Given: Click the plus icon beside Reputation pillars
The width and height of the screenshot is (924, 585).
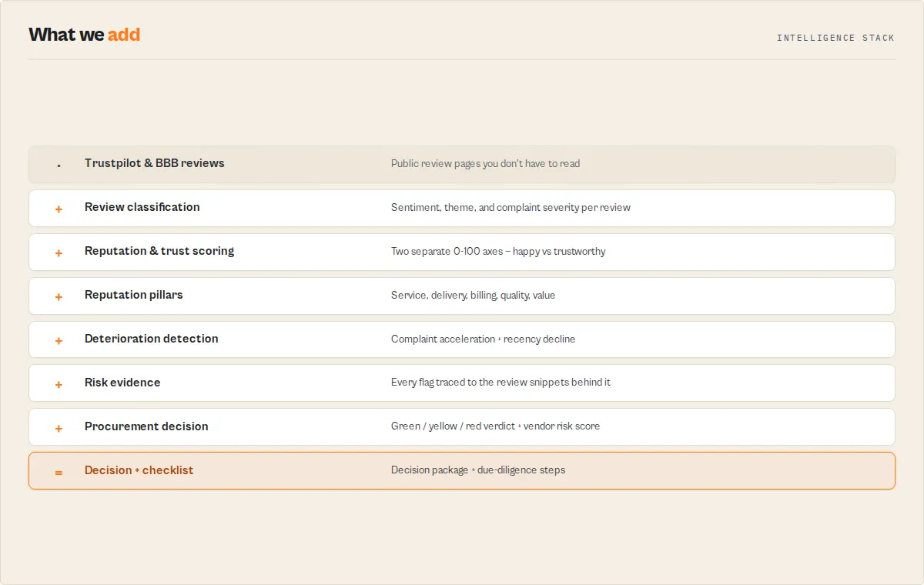Looking at the screenshot, I should pos(59,296).
